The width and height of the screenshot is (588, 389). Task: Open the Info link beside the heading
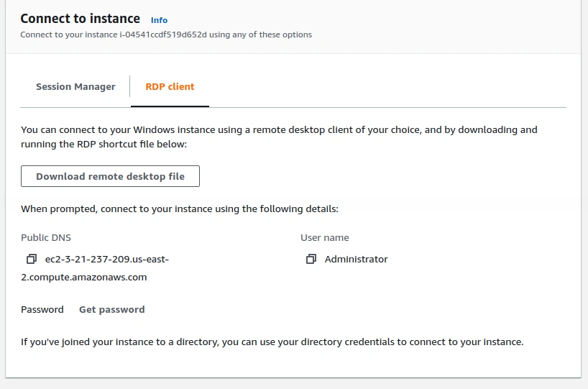[x=159, y=20]
